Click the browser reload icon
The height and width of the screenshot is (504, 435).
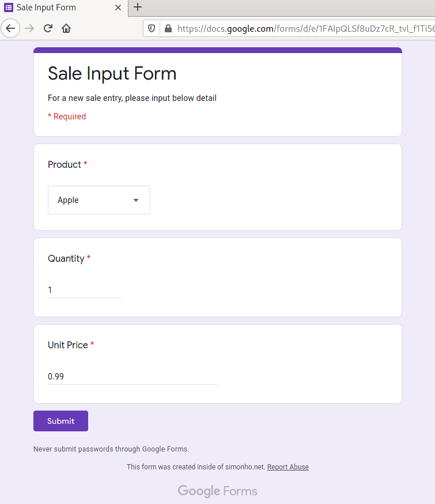48,28
